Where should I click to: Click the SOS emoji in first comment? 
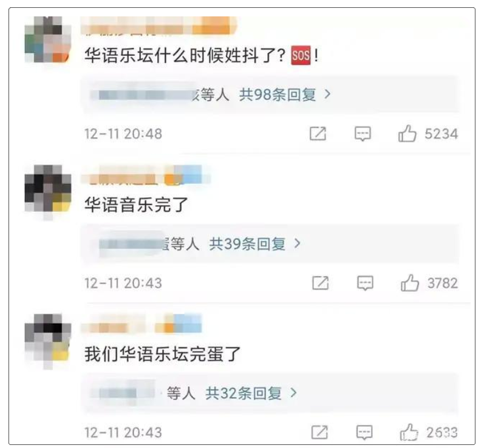pyautogui.click(x=301, y=56)
